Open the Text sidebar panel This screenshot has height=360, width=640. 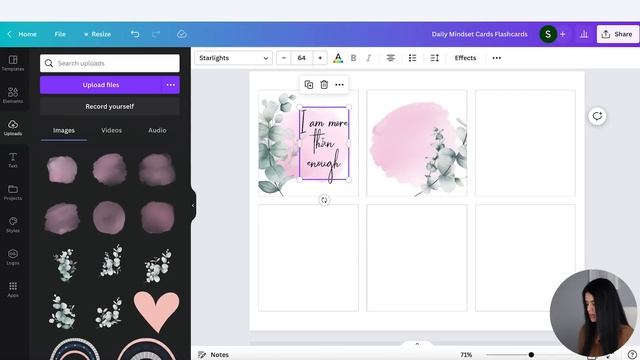[x=13, y=160]
